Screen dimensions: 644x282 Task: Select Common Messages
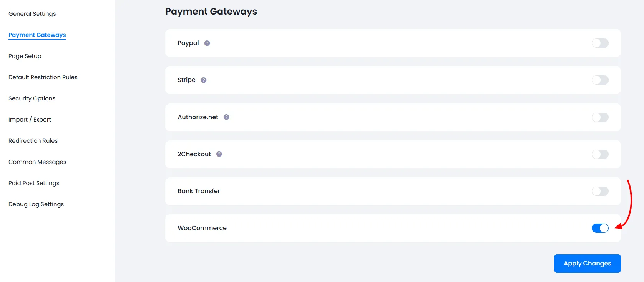(37, 162)
